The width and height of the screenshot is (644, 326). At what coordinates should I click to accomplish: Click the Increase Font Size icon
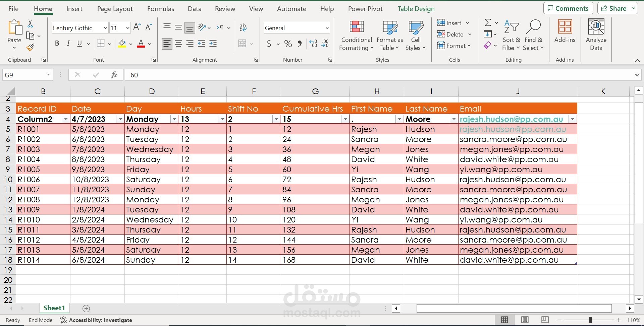tap(137, 27)
